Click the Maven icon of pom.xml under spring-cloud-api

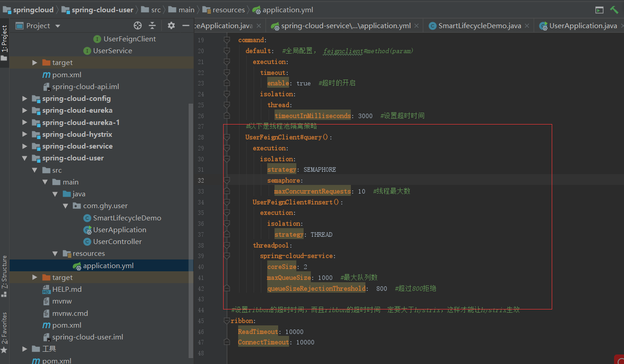coord(46,75)
